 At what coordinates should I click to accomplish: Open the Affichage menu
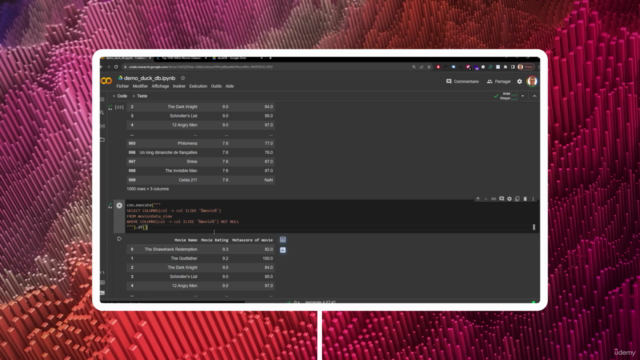coord(160,87)
